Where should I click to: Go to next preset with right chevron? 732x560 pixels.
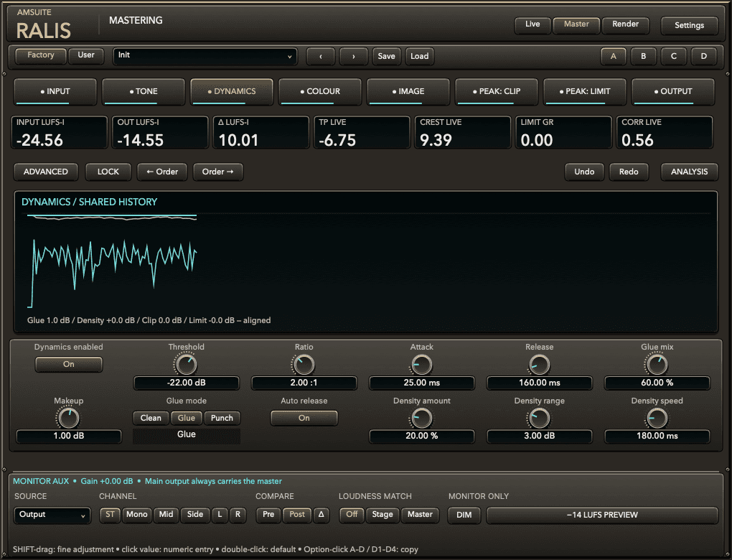pyautogui.click(x=353, y=56)
